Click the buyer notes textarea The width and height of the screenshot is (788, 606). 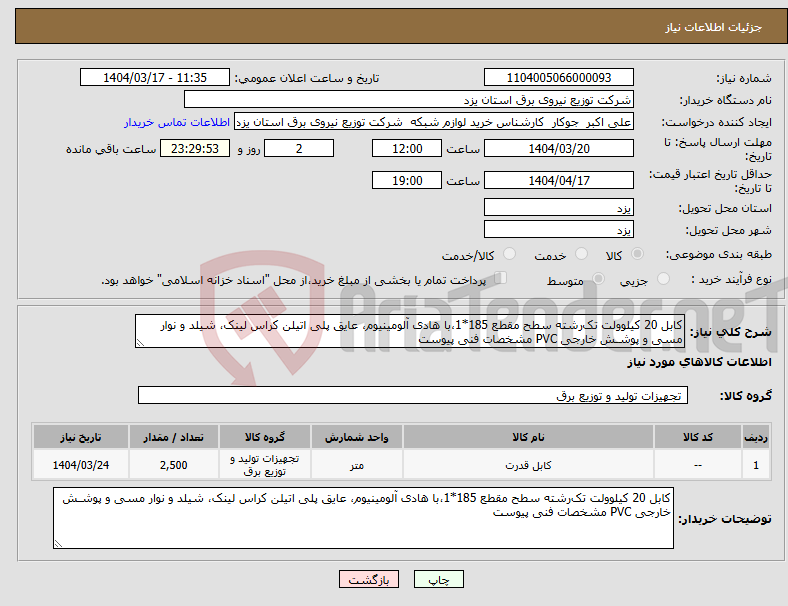[x=363, y=518]
